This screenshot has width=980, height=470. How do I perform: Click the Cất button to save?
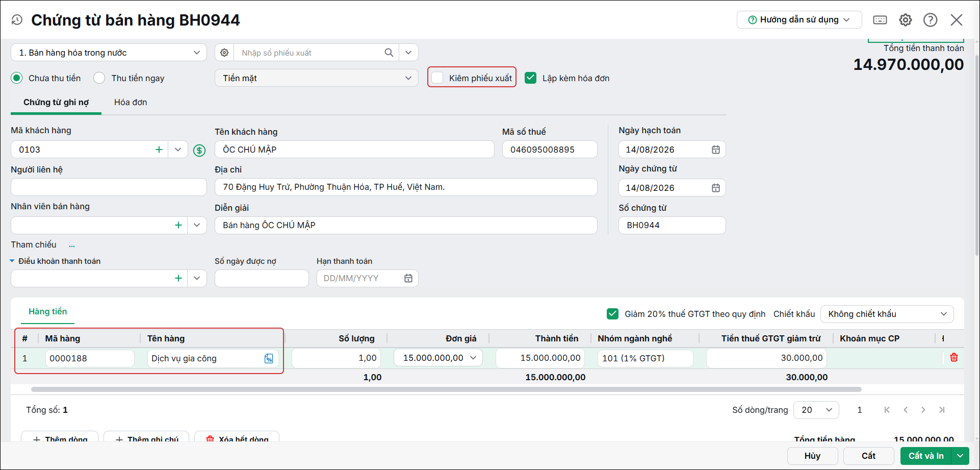[x=869, y=456]
